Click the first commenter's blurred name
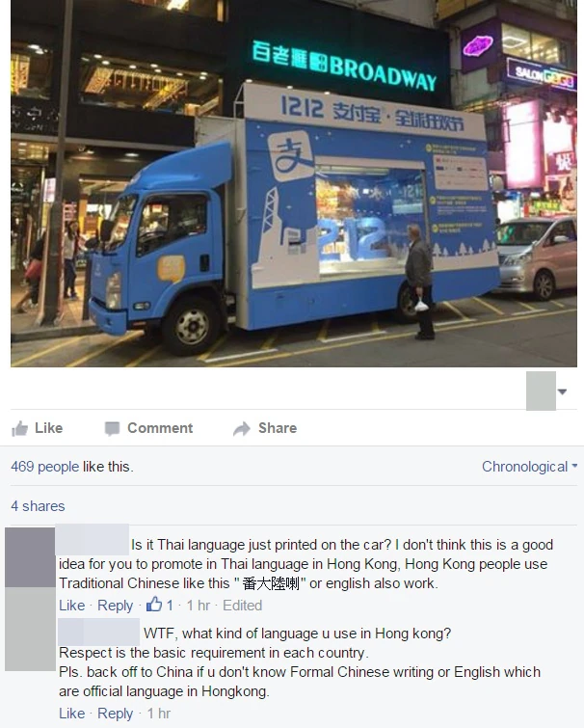The image size is (584, 728). pos(93,539)
